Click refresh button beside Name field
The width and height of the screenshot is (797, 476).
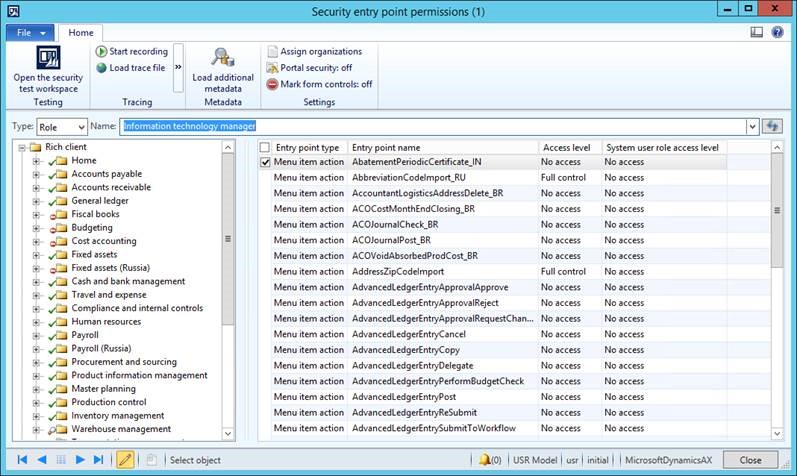point(771,126)
